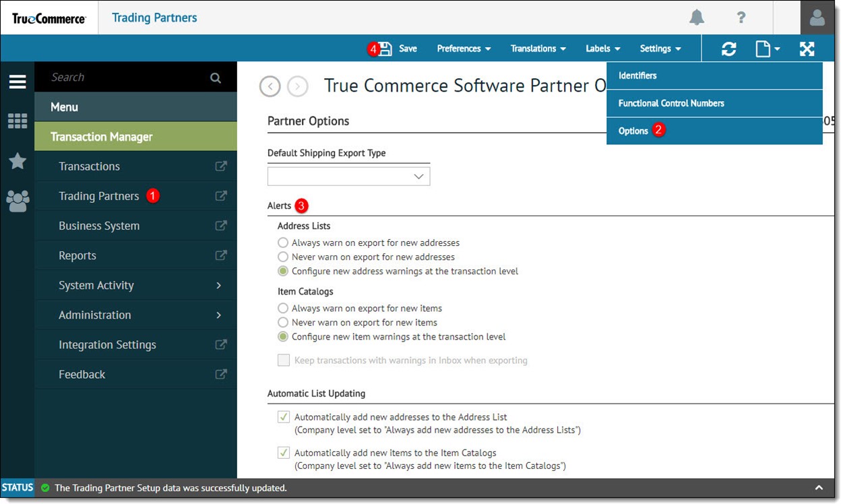Image resolution: width=841 pixels, height=504 pixels.
Task: Click the search magnifier icon
Action: [x=216, y=77]
